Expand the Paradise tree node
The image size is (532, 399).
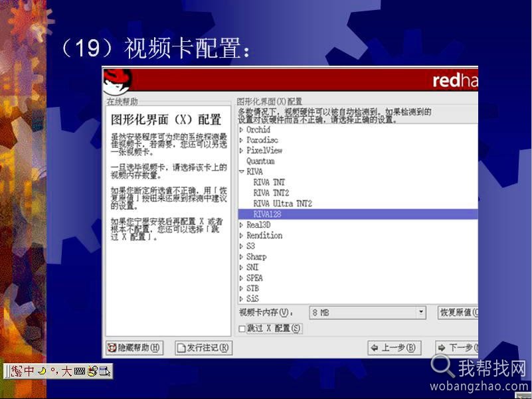click(241, 140)
